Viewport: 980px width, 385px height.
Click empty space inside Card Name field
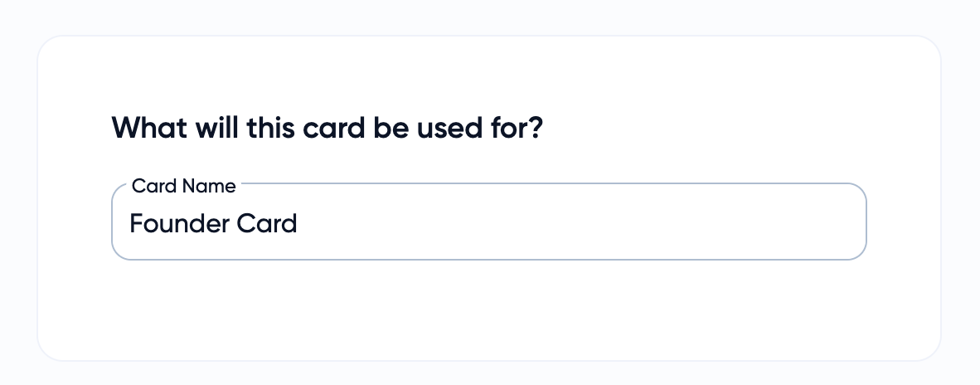[x=580, y=223]
